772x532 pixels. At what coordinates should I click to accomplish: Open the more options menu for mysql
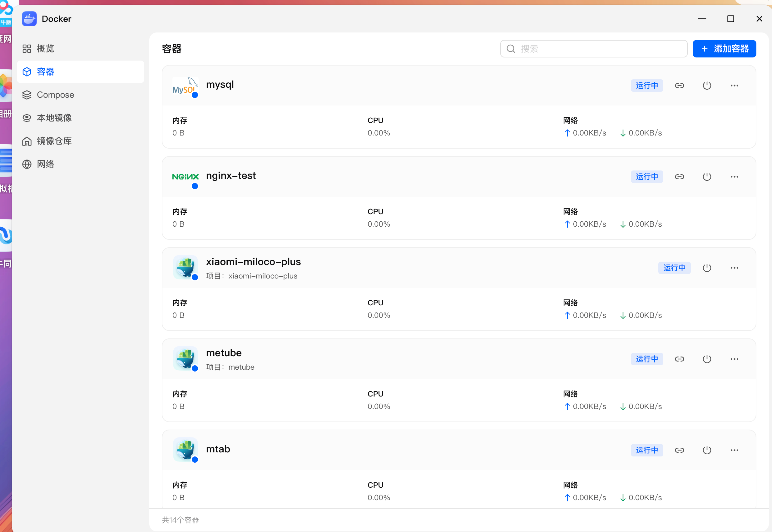pyautogui.click(x=734, y=86)
